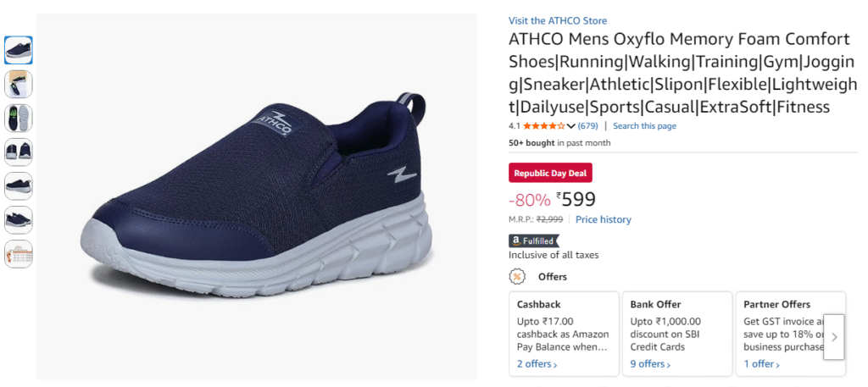This screenshot has height=387, width=868.
Task: Click the star rating icons
Action: click(543, 126)
